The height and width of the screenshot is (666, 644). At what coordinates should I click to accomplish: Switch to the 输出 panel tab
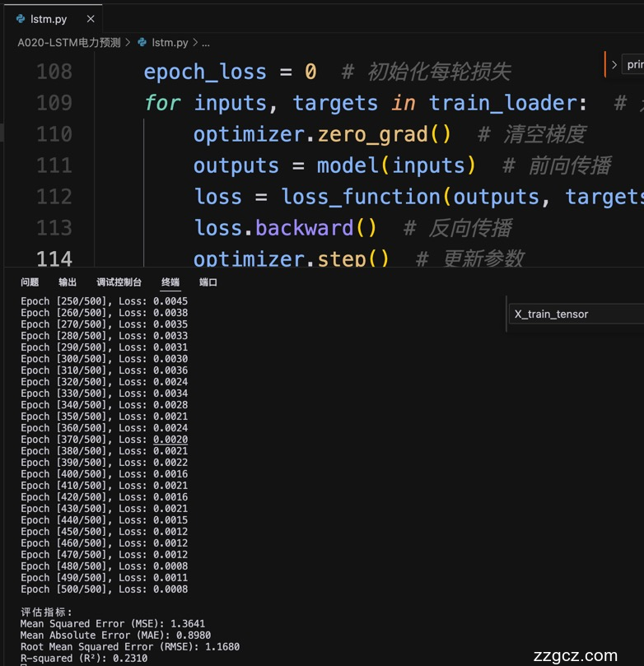tap(68, 282)
